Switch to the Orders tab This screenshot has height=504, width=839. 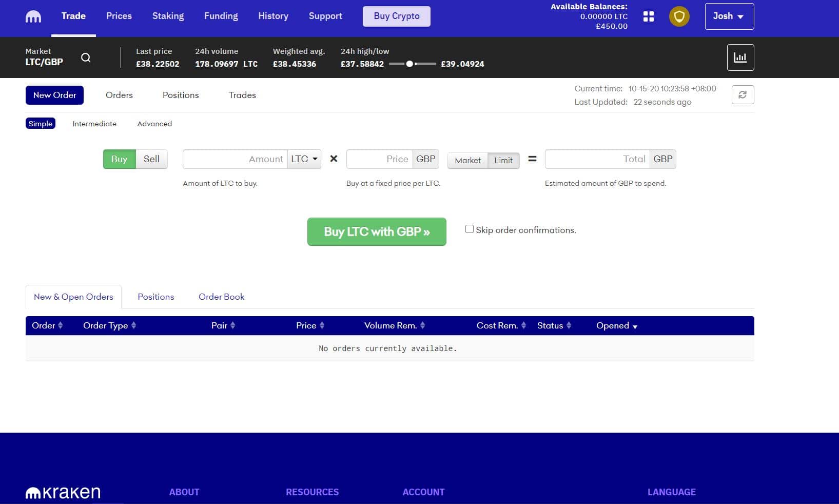coord(119,95)
